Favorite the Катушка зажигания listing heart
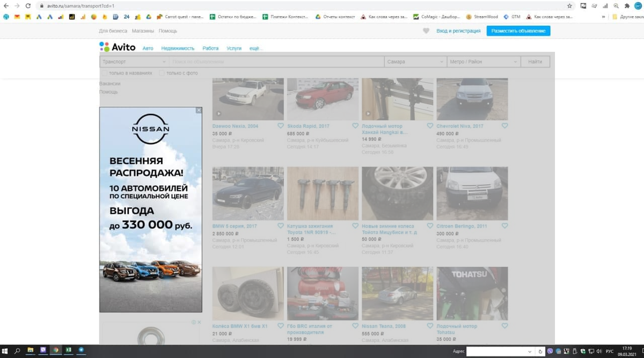The width and height of the screenshot is (644, 358). [355, 226]
